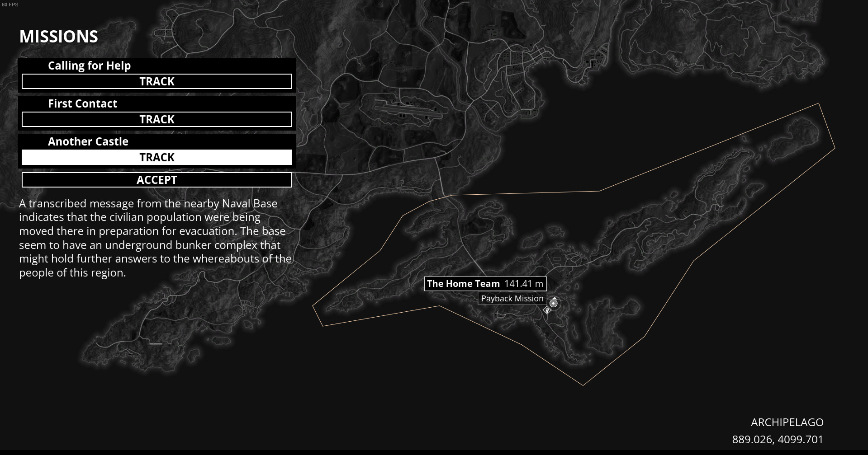Accept the selected mission

[157, 180]
